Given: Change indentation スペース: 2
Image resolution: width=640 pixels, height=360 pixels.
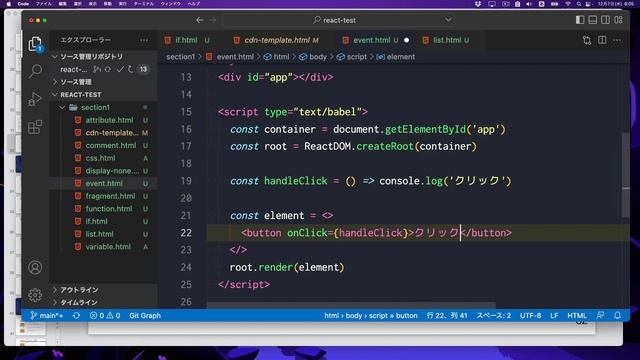Looking at the screenshot, I should point(493,316).
